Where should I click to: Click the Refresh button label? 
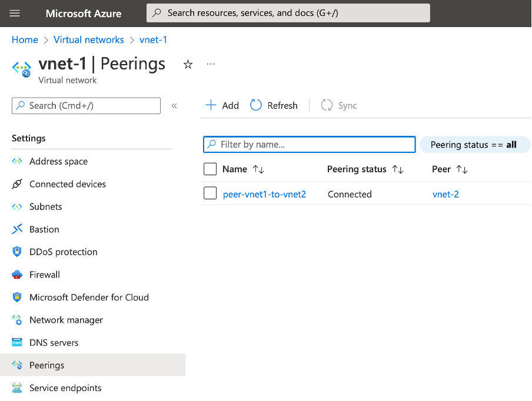coord(282,105)
